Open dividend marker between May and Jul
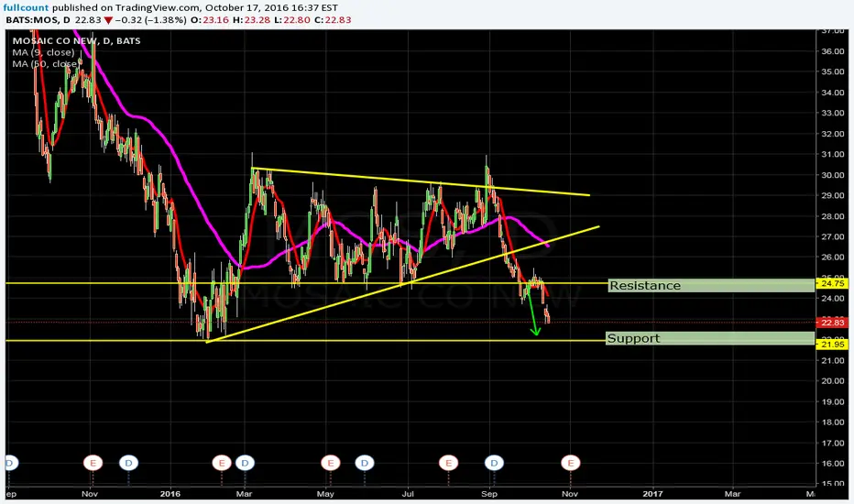This screenshot has width=854, height=504. pyautogui.click(x=365, y=463)
